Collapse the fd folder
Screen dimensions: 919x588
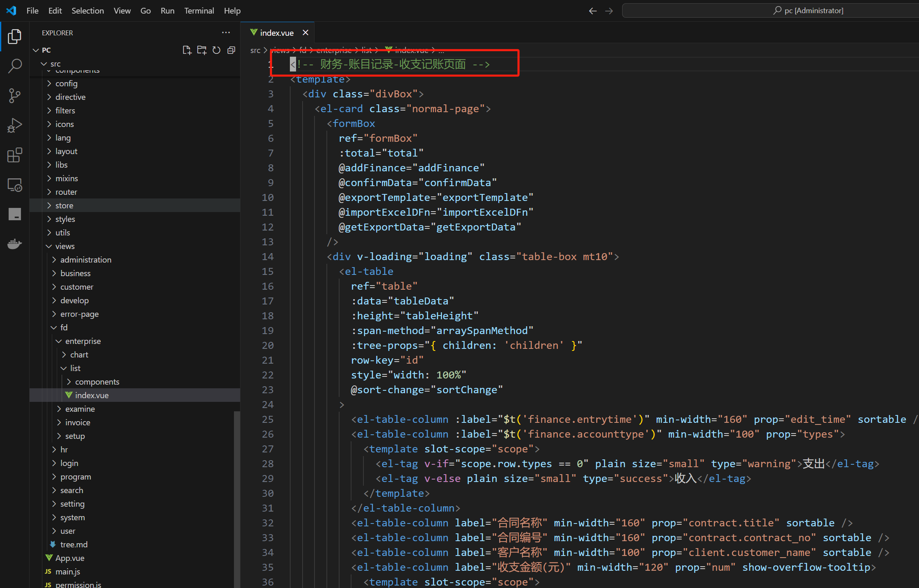[x=135, y=327]
